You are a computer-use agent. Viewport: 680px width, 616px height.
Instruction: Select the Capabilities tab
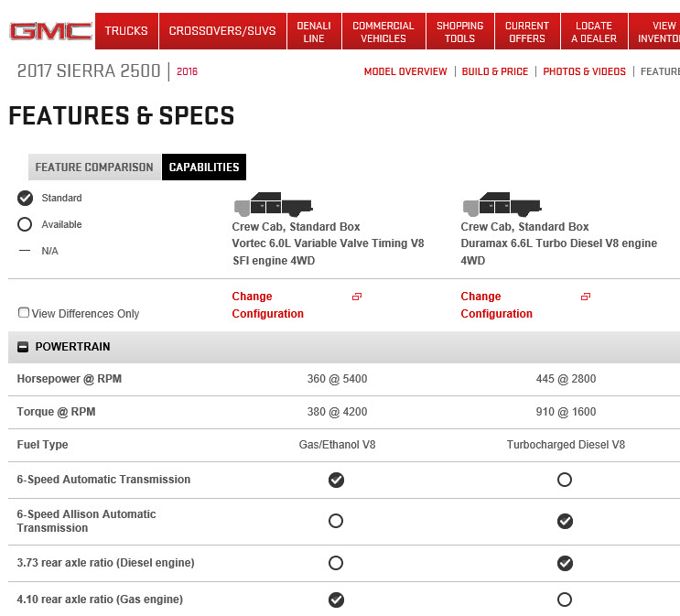point(204,168)
